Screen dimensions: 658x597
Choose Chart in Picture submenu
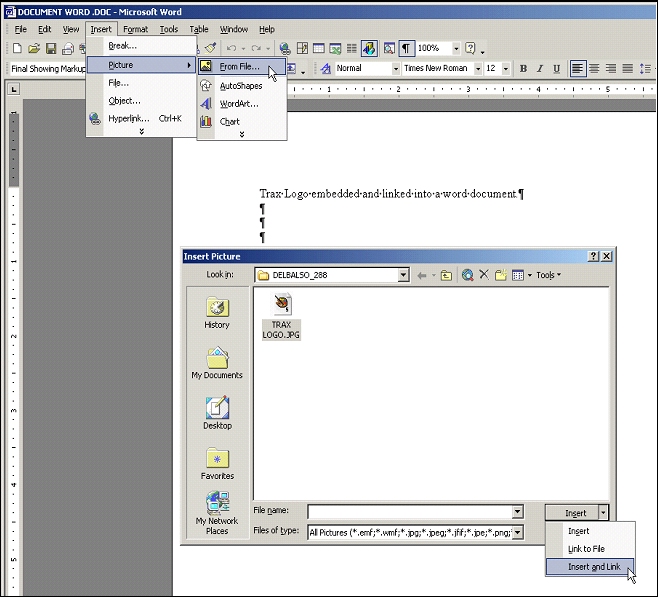pos(242,122)
